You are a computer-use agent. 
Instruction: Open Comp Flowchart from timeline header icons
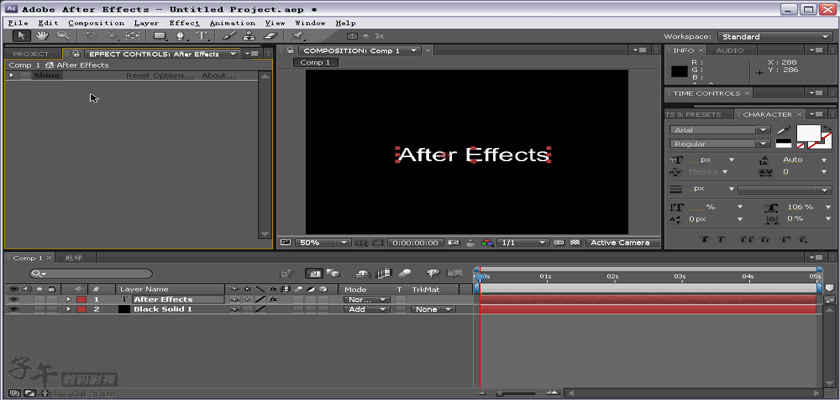click(288, 274)
